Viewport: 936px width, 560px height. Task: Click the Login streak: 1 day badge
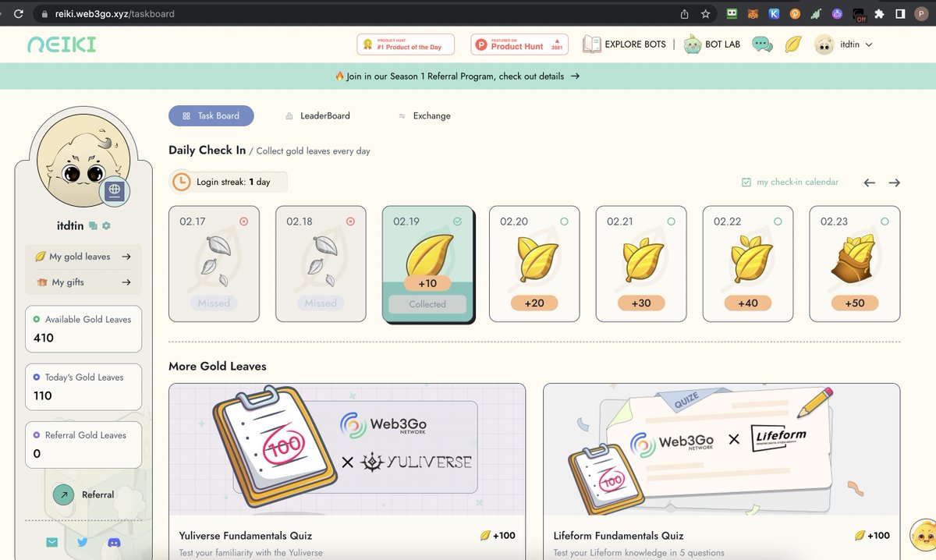(x=229, y=182)
